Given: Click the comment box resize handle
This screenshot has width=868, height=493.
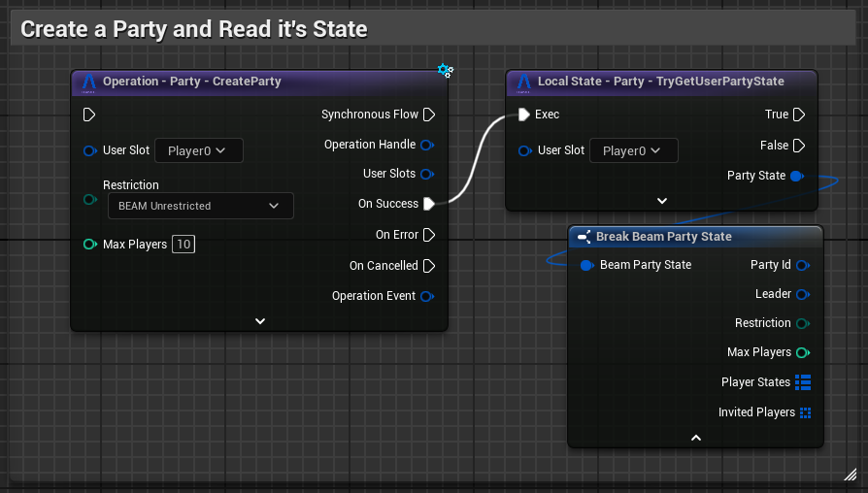Looking at the screenshot, I should click(850, 475).
